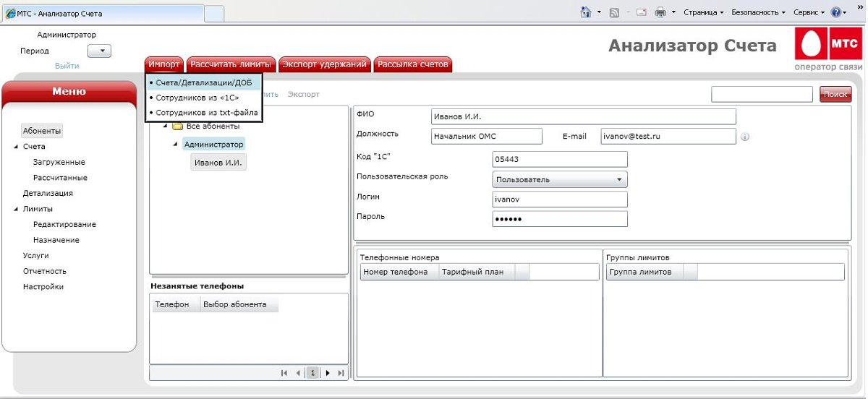
Task: Click the Выйти logout link
Action: point(67,66)
